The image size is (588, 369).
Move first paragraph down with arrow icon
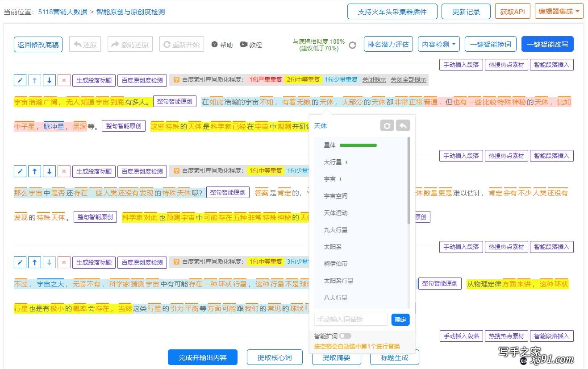point(49,80)
